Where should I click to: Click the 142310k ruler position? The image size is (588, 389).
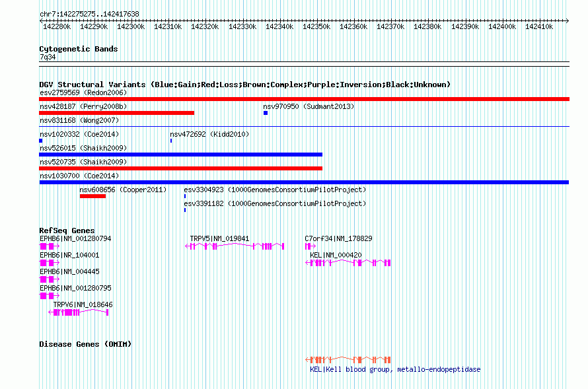coord(168,26)
